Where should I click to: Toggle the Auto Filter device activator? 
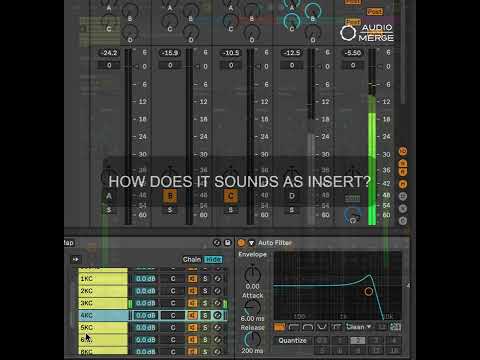click(x=241, y=243)
